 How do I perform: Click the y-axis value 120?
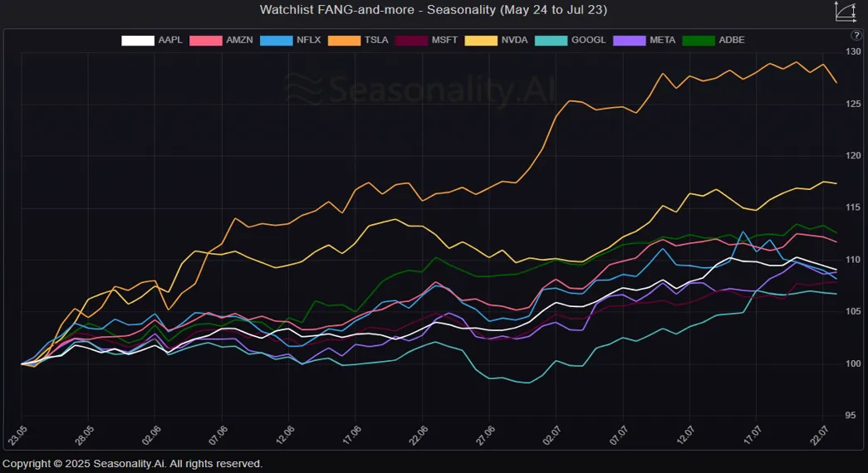click(x=853, y=156)
